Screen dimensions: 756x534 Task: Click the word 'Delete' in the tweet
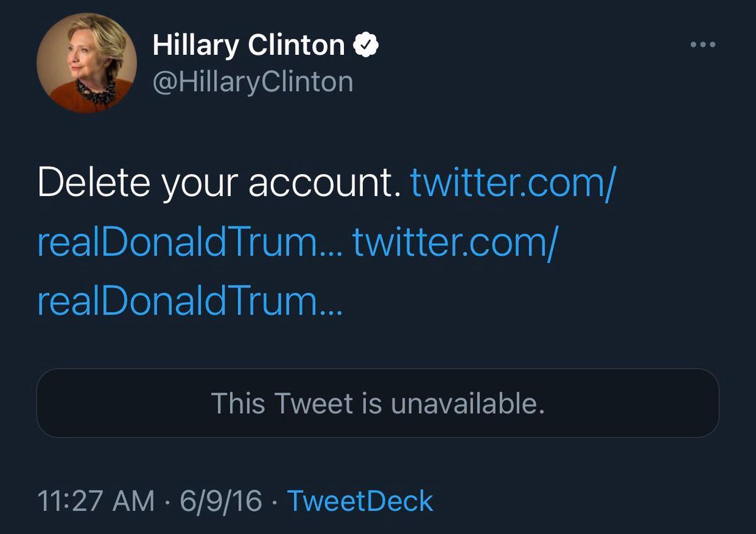(94, 183)
